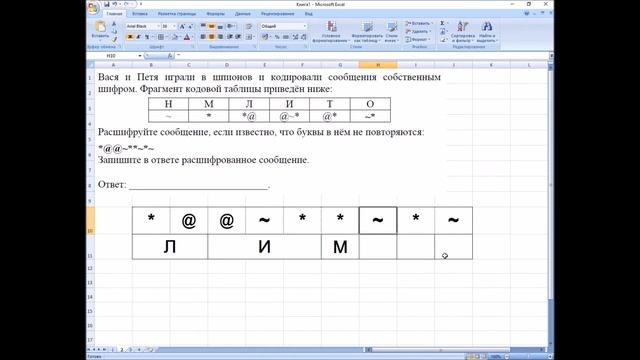
Task: Toggle middle vertical alignment
Action: [x=211, y=27]
